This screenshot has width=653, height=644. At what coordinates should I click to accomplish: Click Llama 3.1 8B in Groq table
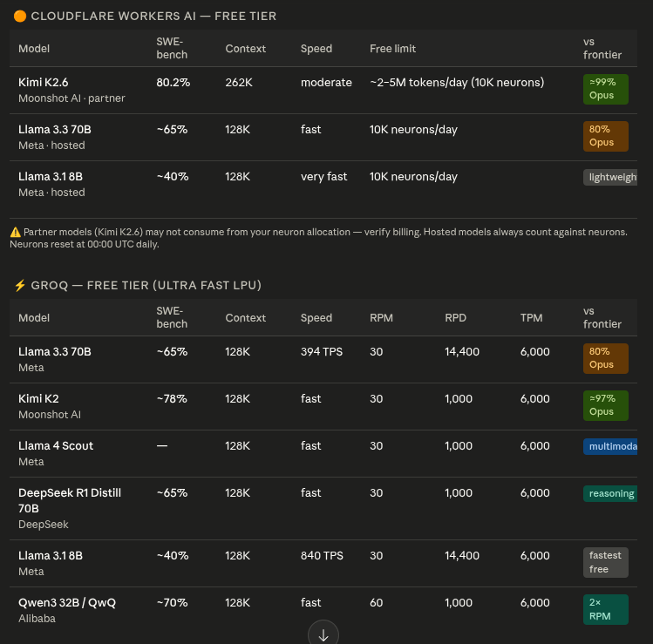point(51,556)
